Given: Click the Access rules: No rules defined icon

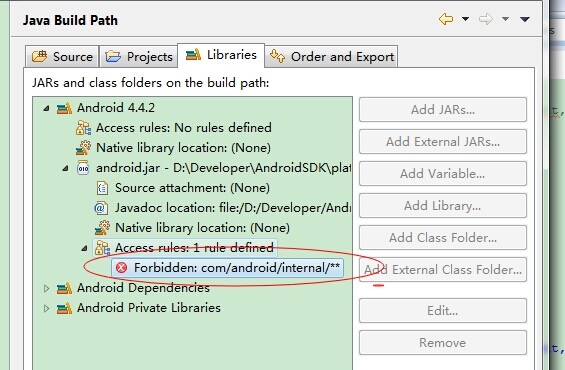Looking at the screenshot, I should [x=83, y=128].
